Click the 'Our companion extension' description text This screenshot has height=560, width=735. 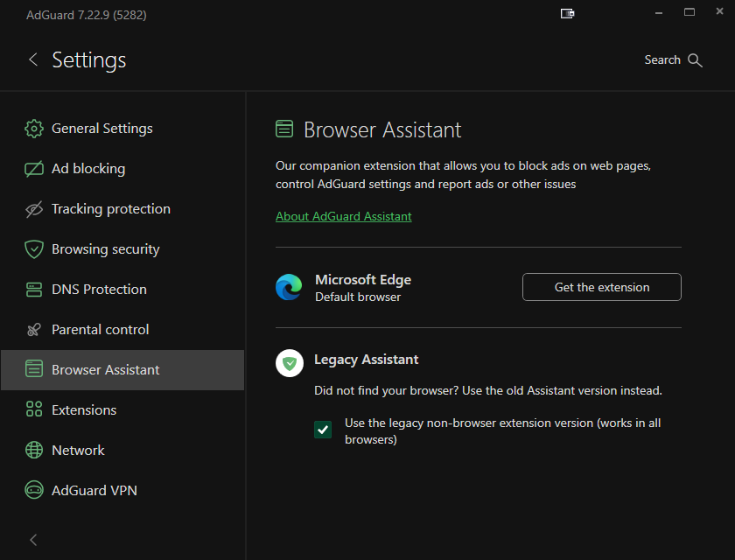pyautogui.click(x=463, y=175)
